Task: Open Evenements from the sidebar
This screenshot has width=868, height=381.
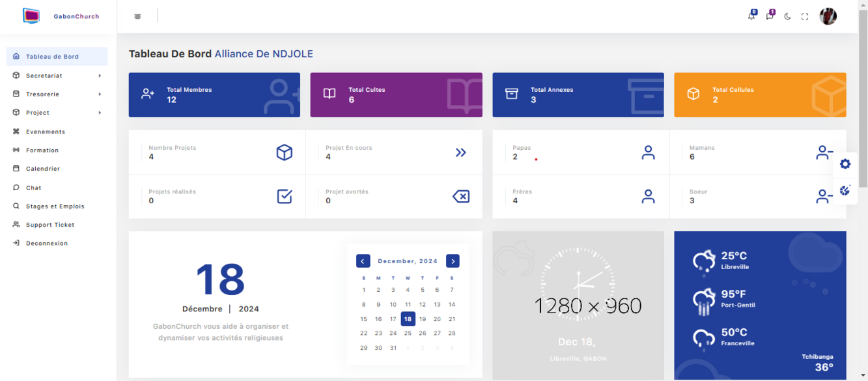Action: [x=46, y=132]
